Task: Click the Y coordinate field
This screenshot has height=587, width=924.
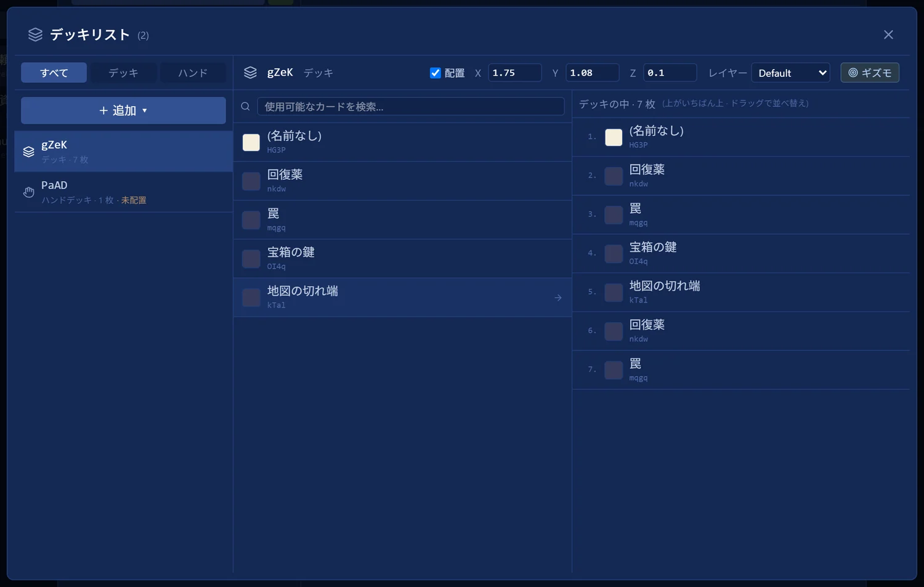Action: pyautogui.click(x=593, y=73)
